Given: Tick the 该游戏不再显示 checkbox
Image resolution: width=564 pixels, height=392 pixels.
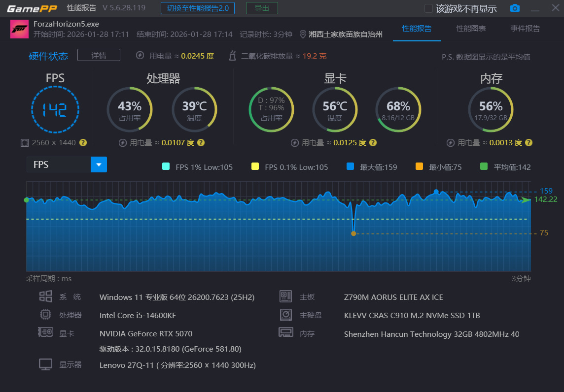Looking at the screenshot, I should (x=428, y=8).
